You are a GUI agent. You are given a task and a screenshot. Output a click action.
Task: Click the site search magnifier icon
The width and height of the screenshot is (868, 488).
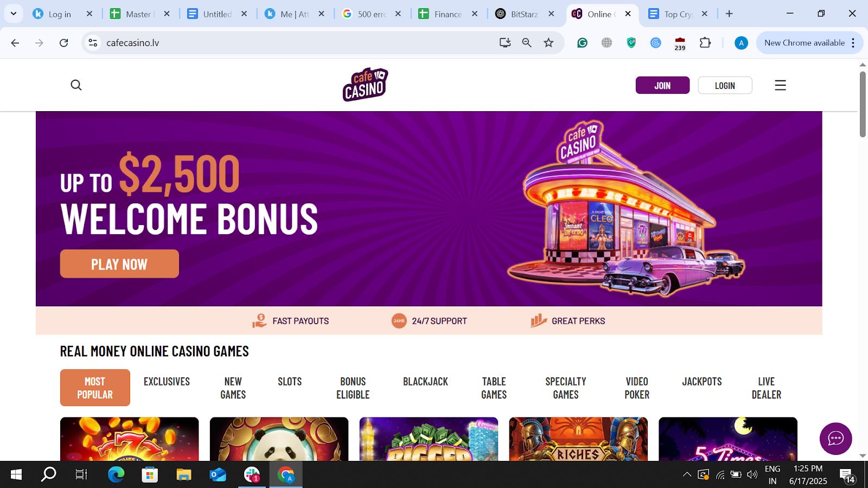(76, 85)
